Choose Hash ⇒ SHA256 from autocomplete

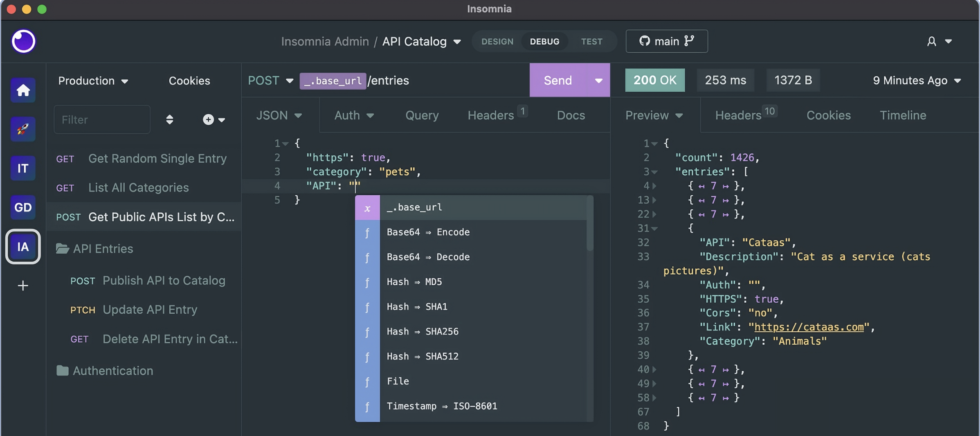pos(471,332)
